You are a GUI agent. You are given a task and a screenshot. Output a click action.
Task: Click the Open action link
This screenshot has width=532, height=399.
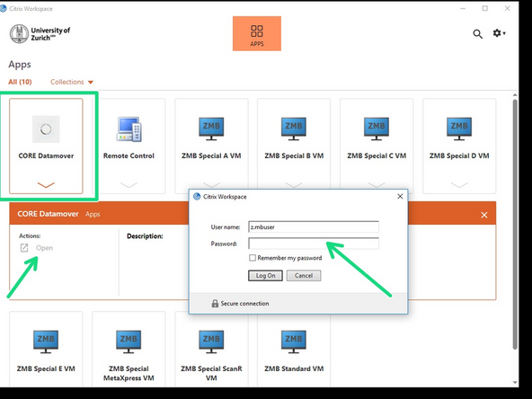tap(44, 248)
